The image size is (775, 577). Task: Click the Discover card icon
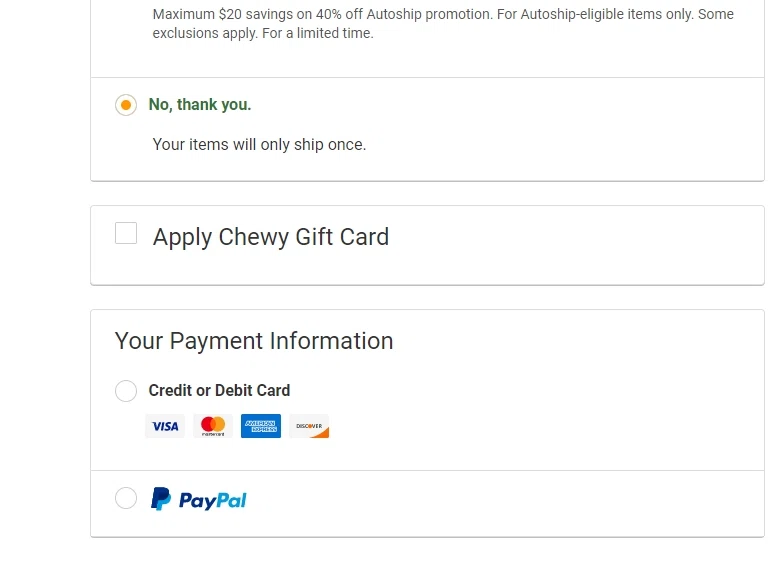309,426
